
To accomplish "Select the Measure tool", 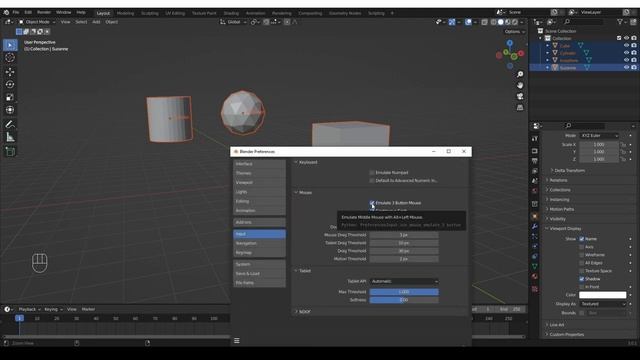I will pyautogui.click(x=10, y=137).
